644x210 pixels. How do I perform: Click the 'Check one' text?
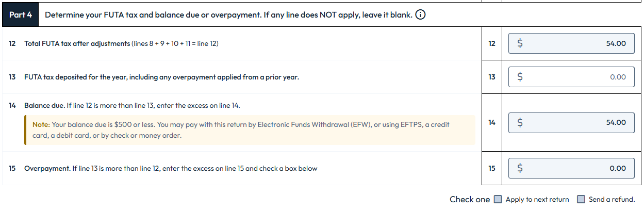pos(469,200)
